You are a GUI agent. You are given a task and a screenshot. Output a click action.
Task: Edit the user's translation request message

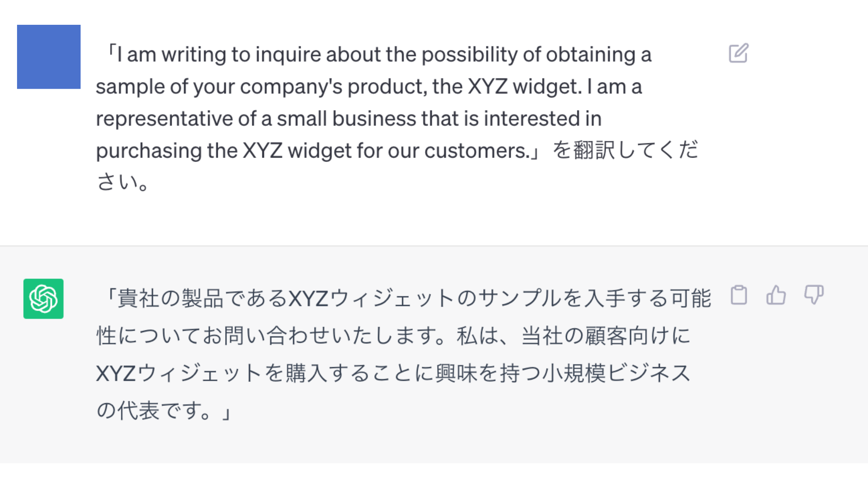pos(739,53)
